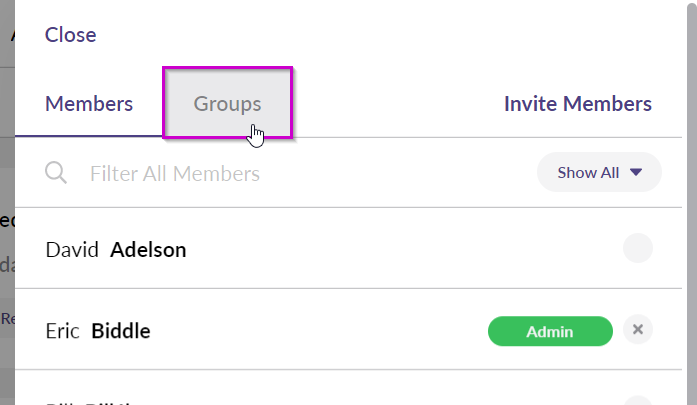This screenshot has height=405, width=697.
Task: Click the bold surname Biddle
Action: pos(121,331)
